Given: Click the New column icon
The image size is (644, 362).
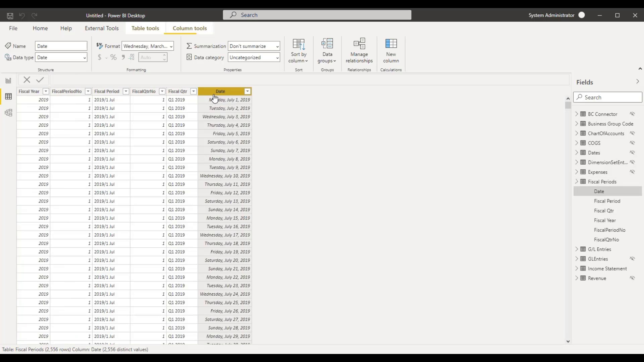Looking at the screenshot, I should coord(391,50).
